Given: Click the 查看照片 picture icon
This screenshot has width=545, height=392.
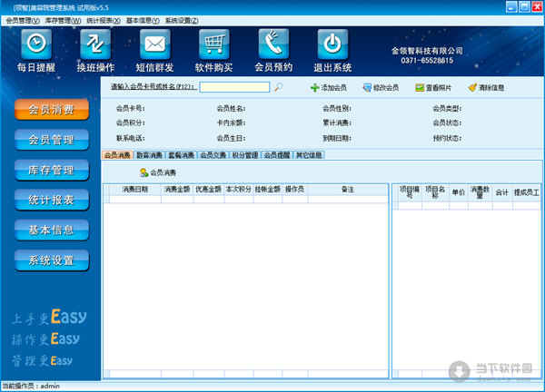Looking at the screenshot, I should pyautogui.click(x=420, y=88).
